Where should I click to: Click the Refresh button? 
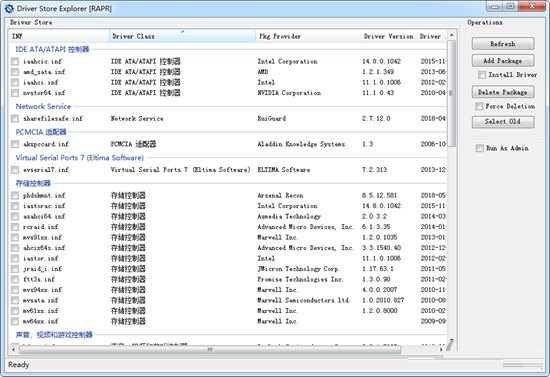(x=503, y=44)
